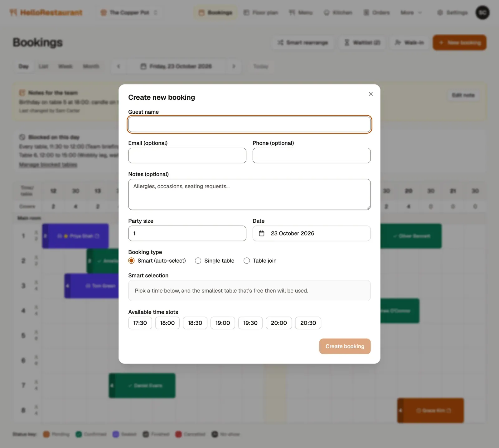Click the Today button
The height and width of the screenshot is (448, 499).
tap(261, 66)
